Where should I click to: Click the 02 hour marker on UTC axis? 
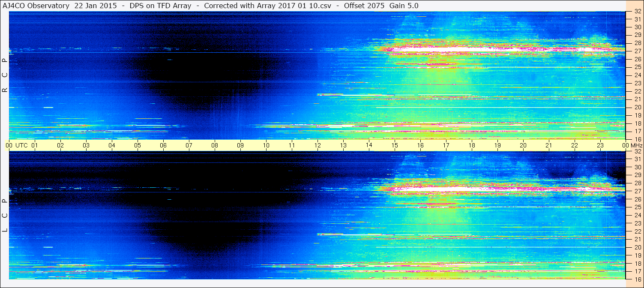(x=60, y=145)
